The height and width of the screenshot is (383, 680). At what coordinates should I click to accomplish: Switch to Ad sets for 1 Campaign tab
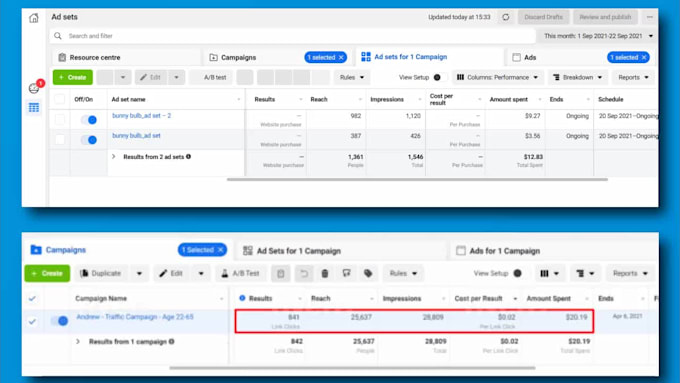[428, 57]
